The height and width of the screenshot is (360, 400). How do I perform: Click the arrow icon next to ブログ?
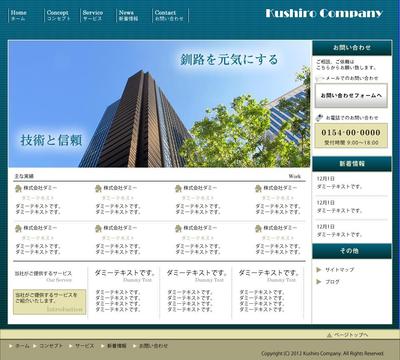pyautogui.click(x=319, y=282)
